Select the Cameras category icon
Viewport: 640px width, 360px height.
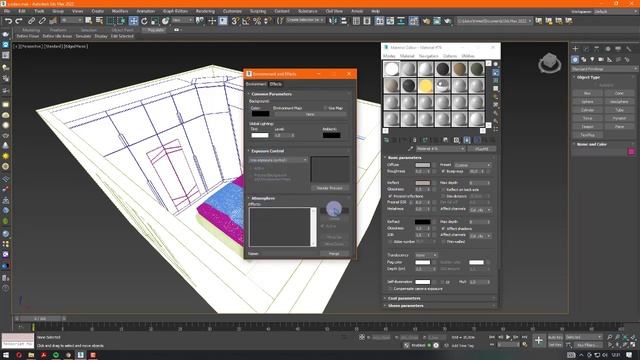point(601,60)
